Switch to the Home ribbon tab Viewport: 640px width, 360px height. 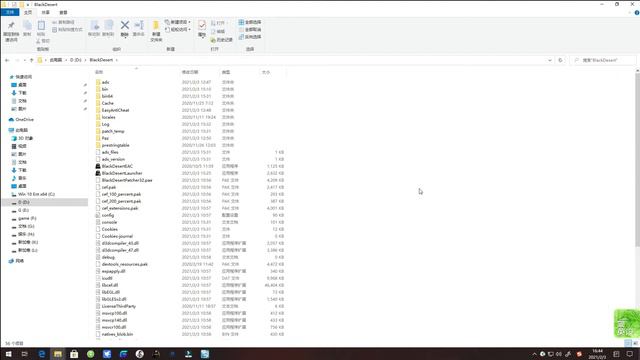[28, 13]
